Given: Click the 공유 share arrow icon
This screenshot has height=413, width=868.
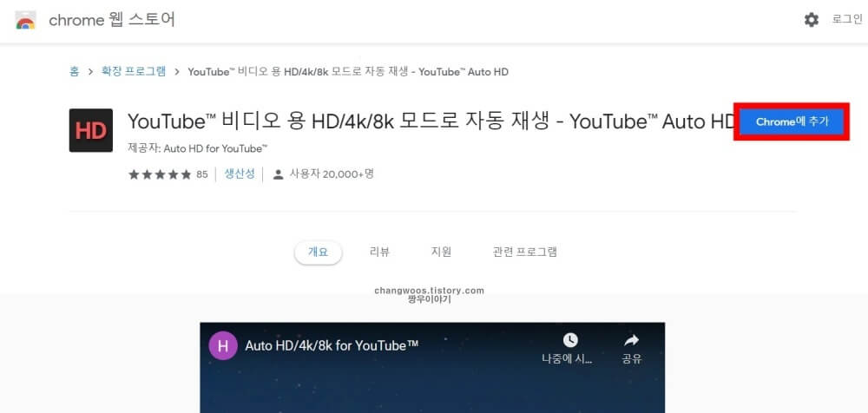Looking at the screenshot, I should click(631, 340).
